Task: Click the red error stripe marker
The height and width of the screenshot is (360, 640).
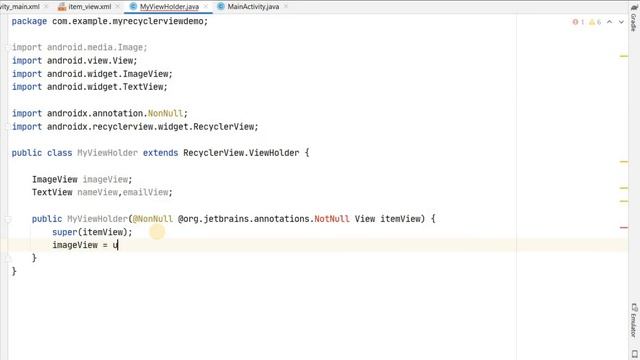Action: [624, 227]
